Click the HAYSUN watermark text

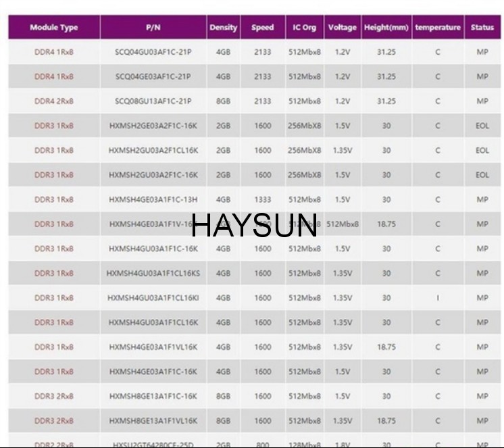coord(254,226)
